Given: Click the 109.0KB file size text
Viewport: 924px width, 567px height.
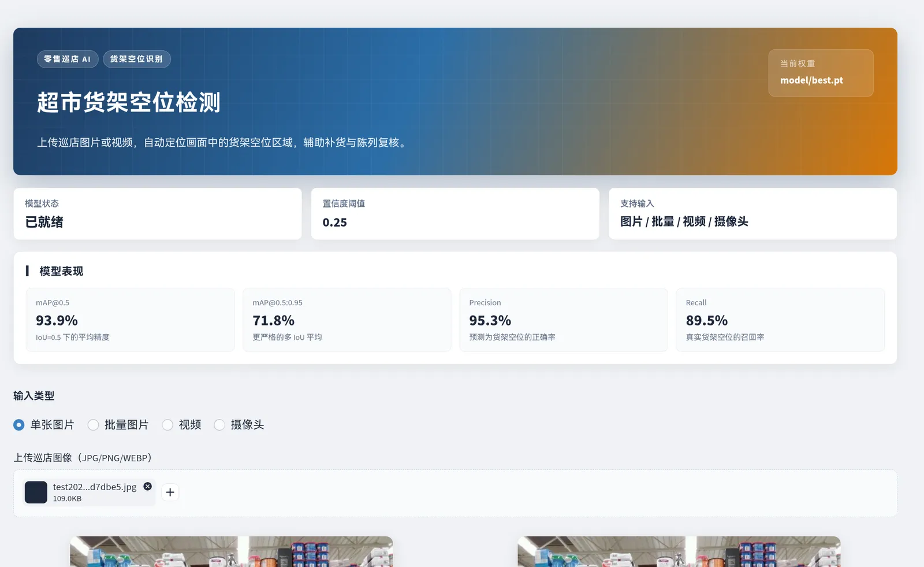Looking at the screenshot, I should coord(67,499).
